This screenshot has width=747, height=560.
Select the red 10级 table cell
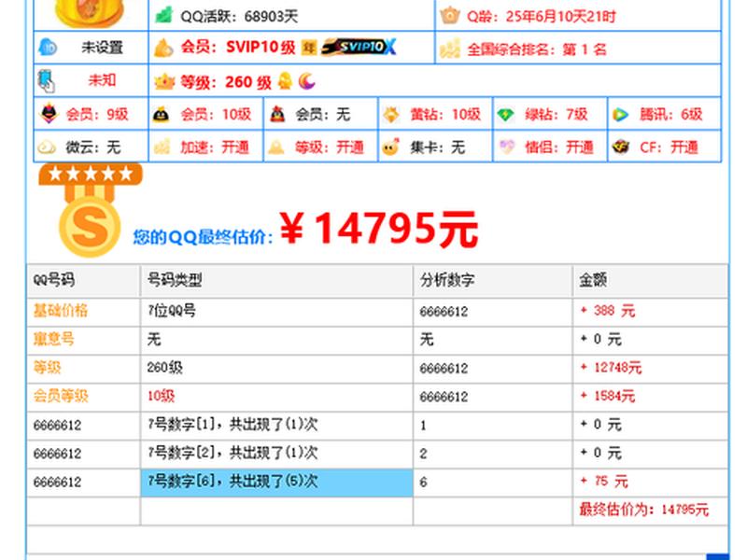(x=276, y=396)
